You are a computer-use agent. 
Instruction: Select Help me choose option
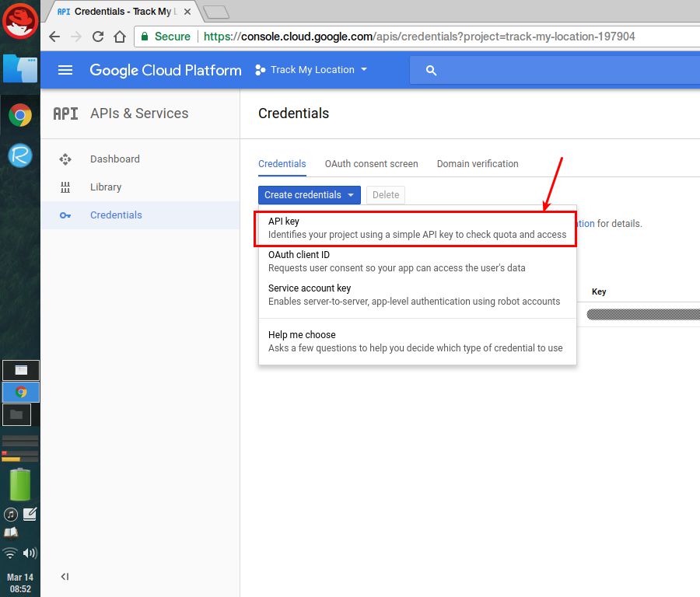tap(417, 341)
